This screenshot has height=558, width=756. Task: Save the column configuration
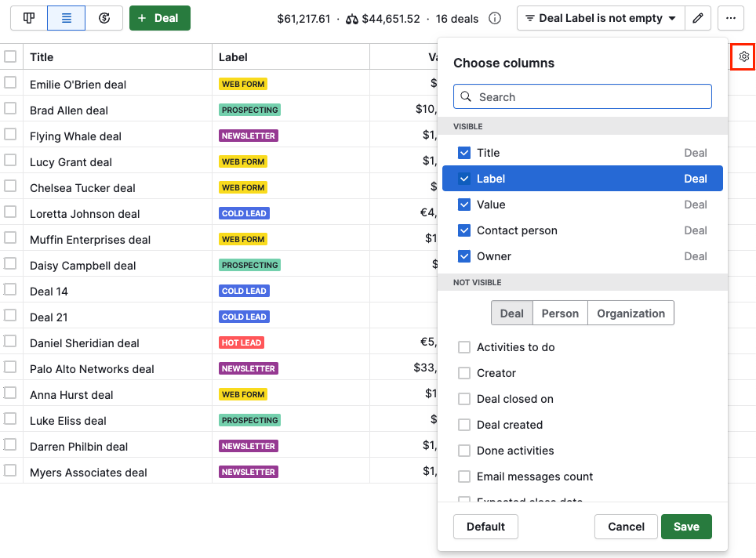686,527
